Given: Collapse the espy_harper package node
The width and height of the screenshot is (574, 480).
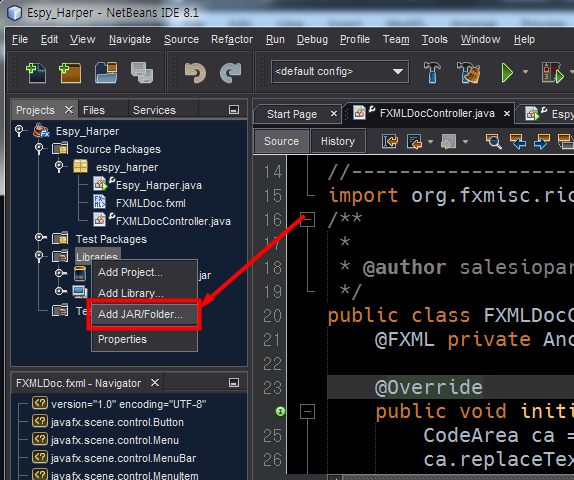Looking at the screenshot, I should (59, 166).
